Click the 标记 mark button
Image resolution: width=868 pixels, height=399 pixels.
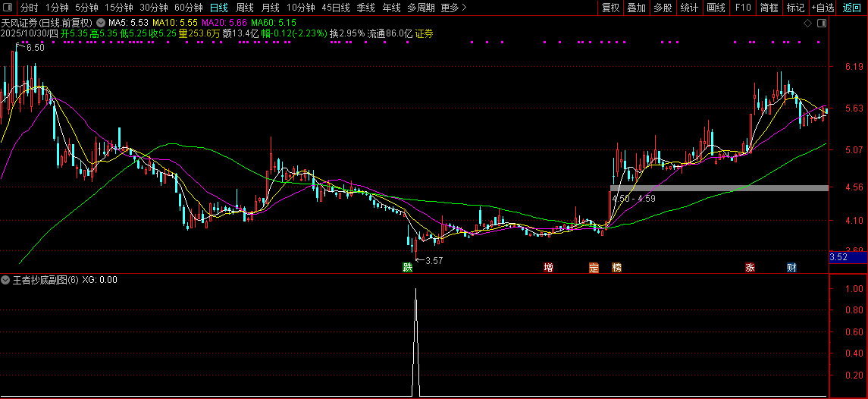[x=795, y=8]
